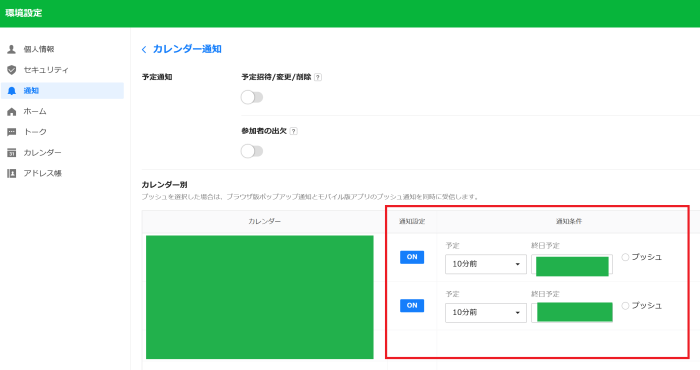
Task: Click the address book icon beside アドレス帳
Action: (12, 173)
